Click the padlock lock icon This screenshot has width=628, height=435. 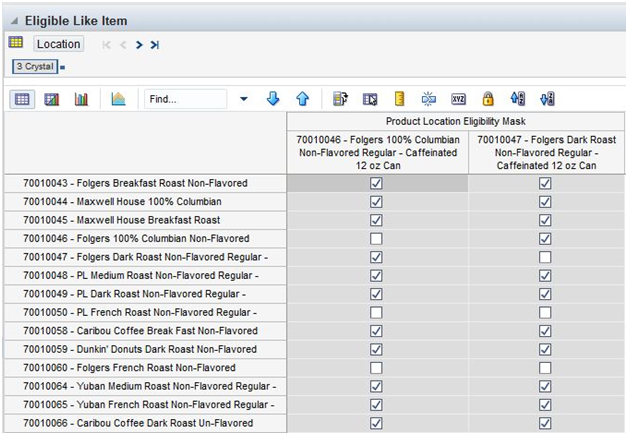point(488,99)
